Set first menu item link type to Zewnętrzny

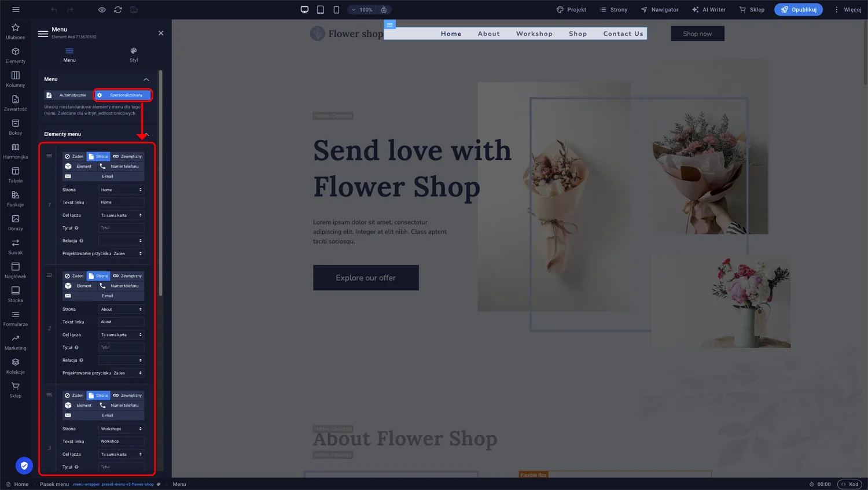pyautogui.click(x=127, y=156)
